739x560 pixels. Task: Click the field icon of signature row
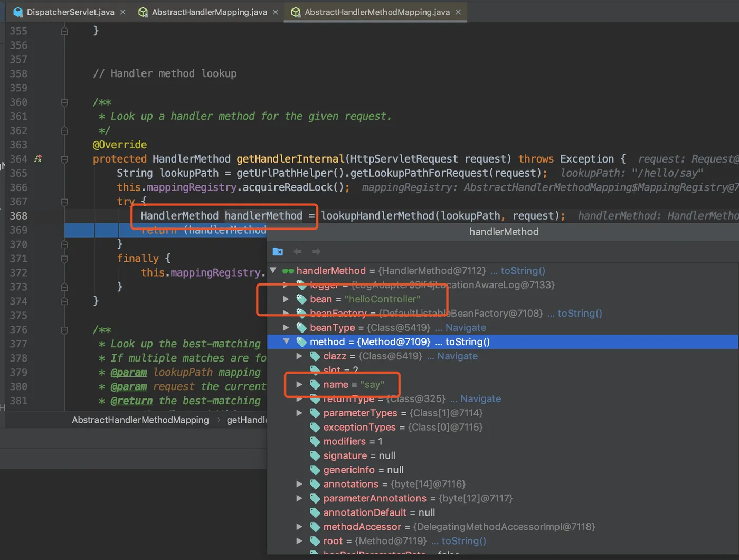click(315, 455)
